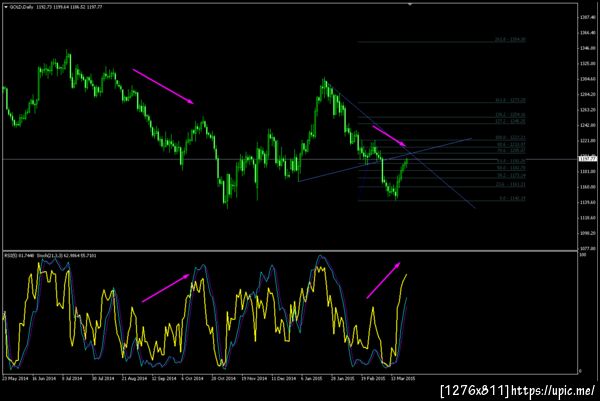
Task: Click the 30 Jul 2014 date label
Action: (103, 378)
